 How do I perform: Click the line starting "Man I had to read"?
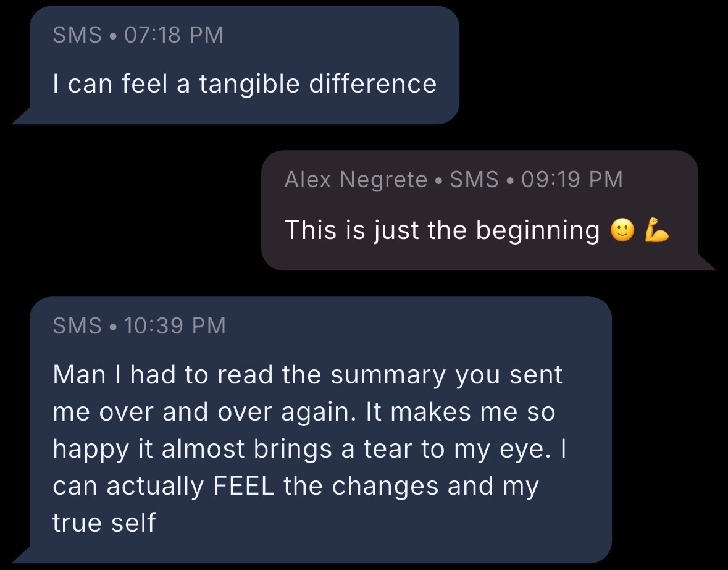(308, 375)
